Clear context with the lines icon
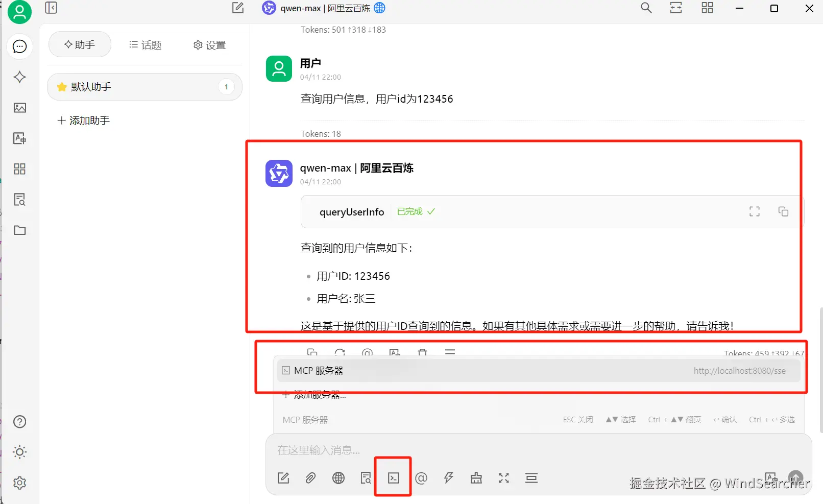 tap(531, 478)
